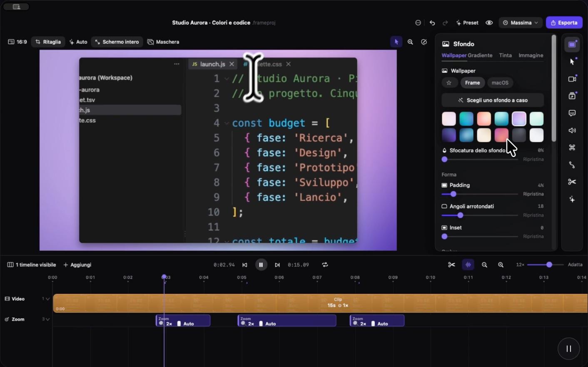
Task: Click the circular annotate tool above preview
Action: click(424, 42)
